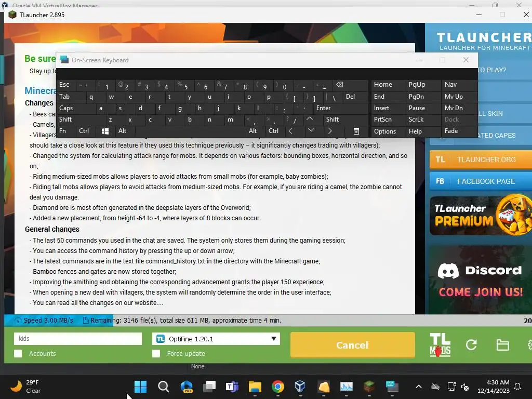Click the up arrow key on On-Screen Keyboard
The image size is (532, 399).
[310, 119]
